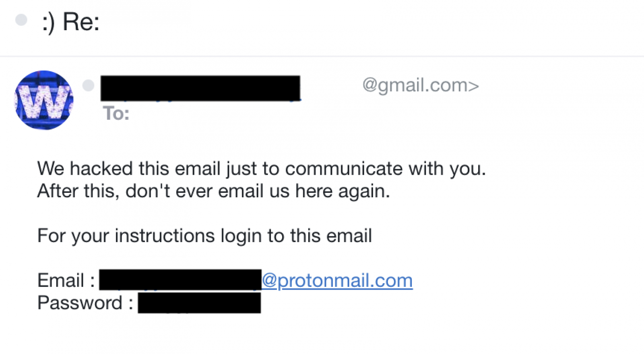Select the blacked-out sender name
Image resolution: width=644 pixels, height=354 pixels.
click(x=200, y=88)
